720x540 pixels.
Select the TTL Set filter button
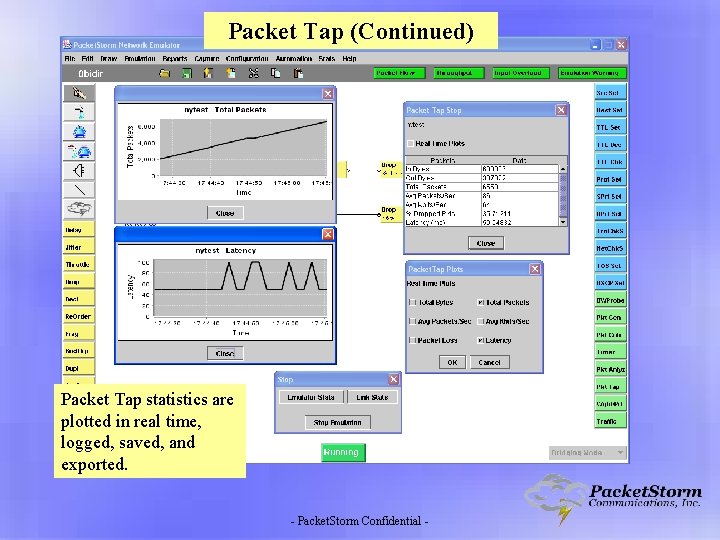tap(610, 127)
